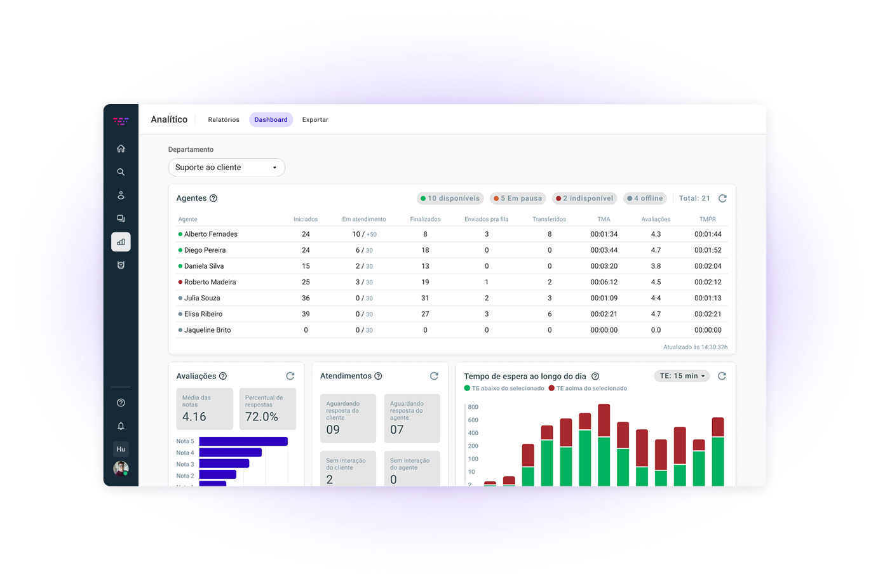Click the help question mark in sidebar
Screen dimensions: 878x588
pos(121,403)
